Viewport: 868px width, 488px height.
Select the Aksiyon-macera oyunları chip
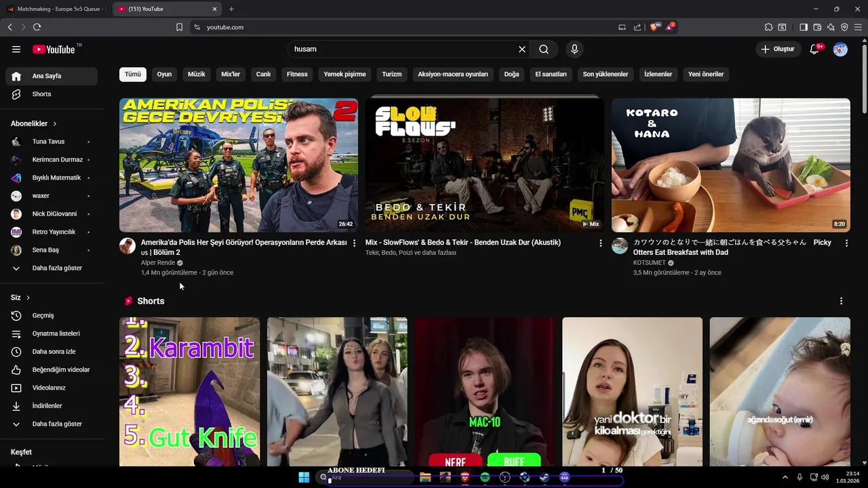pos(453,74)
